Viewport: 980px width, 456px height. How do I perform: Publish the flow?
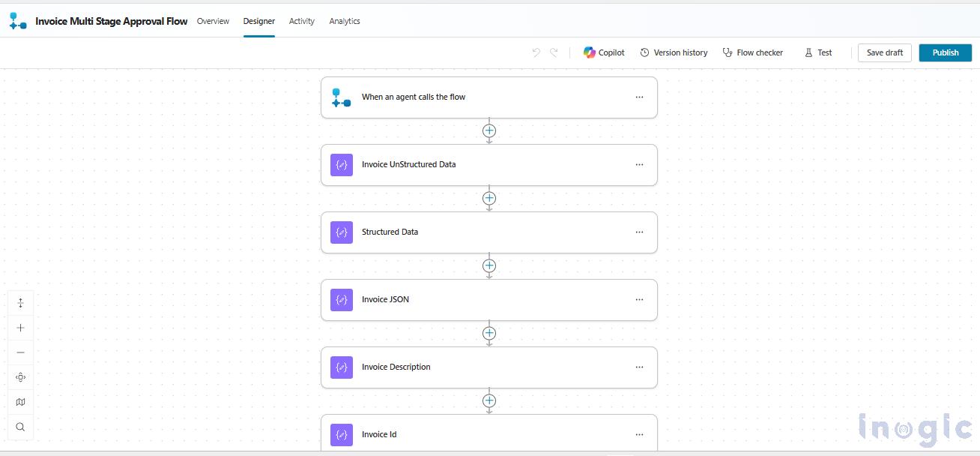[945, 52]
